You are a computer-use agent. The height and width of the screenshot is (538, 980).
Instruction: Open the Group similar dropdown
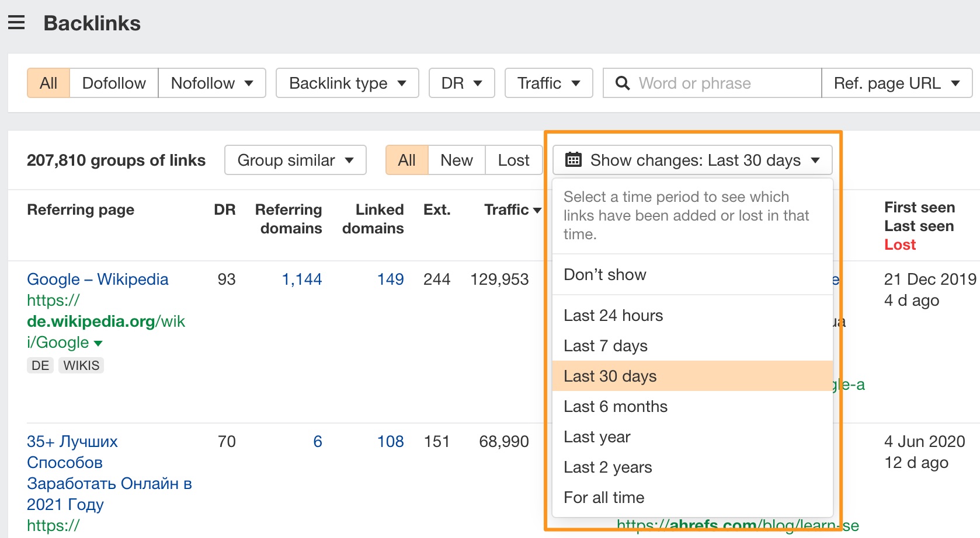coord(295,160)
